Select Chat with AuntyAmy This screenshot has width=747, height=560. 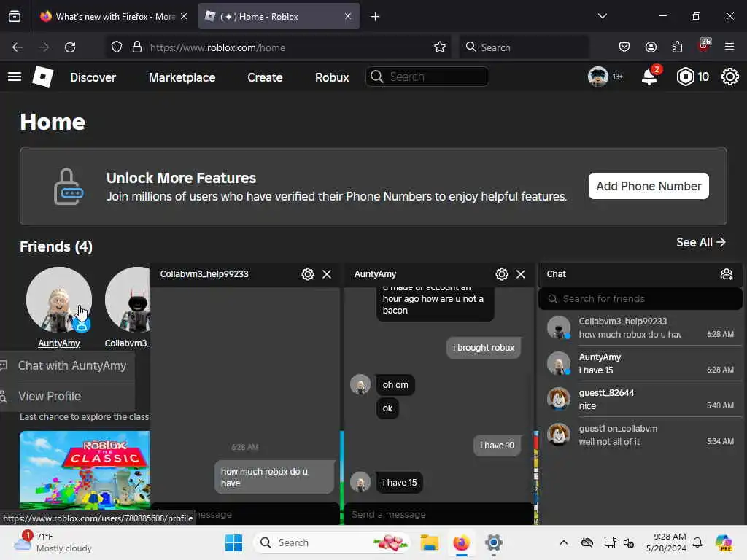point(67,366)
